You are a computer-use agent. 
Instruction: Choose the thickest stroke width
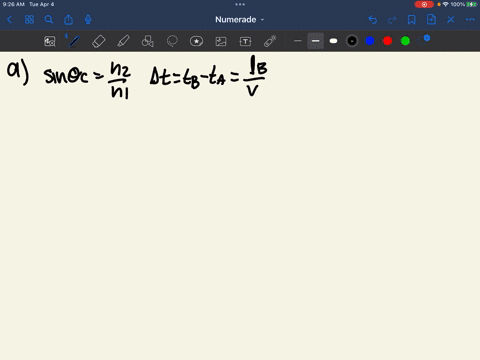click(x=333, y=41)
